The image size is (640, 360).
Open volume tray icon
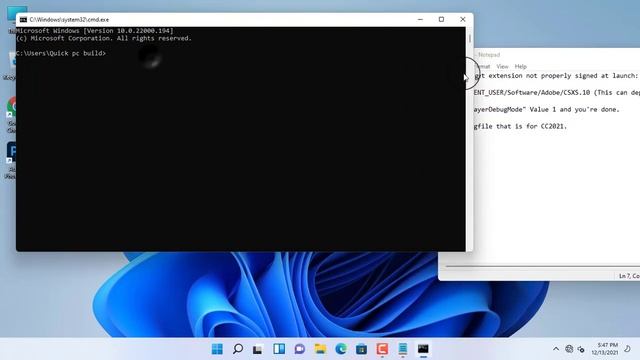581,349
